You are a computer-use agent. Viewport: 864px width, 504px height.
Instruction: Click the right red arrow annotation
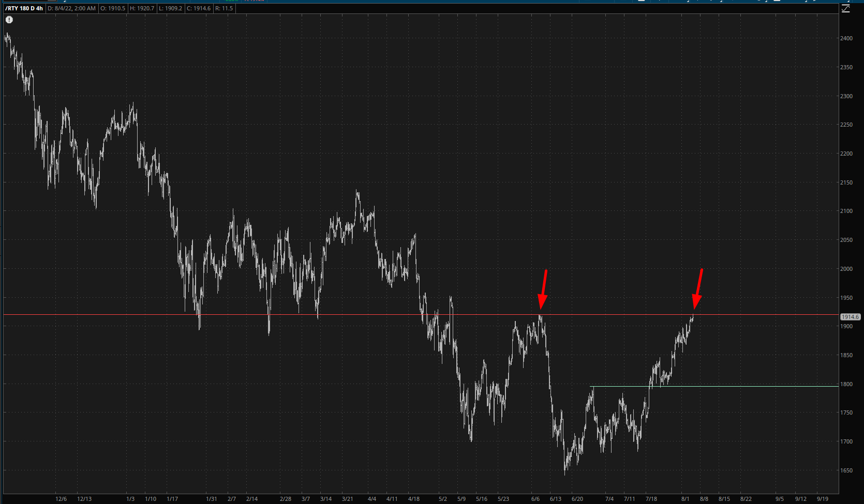pyautogui.click(x=698, y=288)
